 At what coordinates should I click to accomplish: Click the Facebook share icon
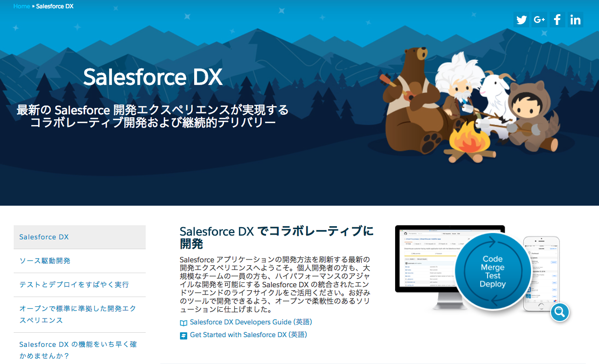pos(557,20)
